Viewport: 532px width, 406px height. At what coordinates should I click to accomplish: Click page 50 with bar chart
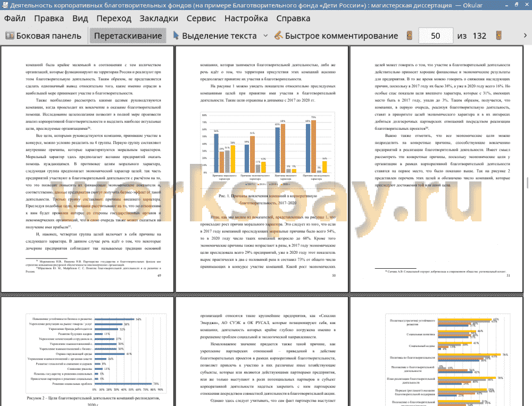262,169
